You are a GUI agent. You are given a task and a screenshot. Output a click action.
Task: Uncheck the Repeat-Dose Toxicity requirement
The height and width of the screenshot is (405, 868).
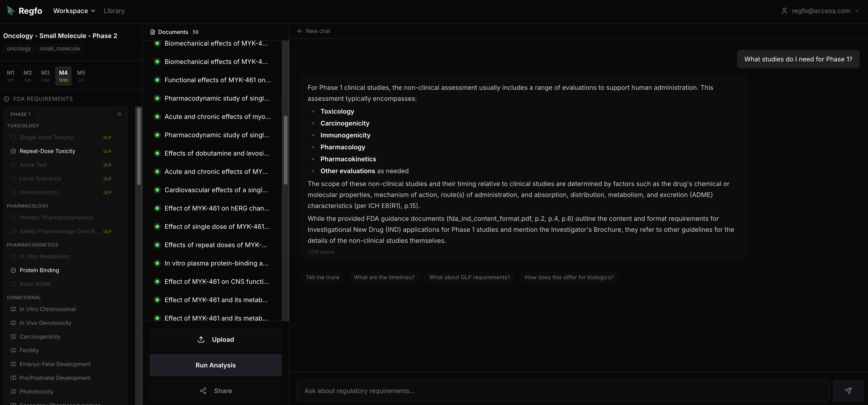13,151
